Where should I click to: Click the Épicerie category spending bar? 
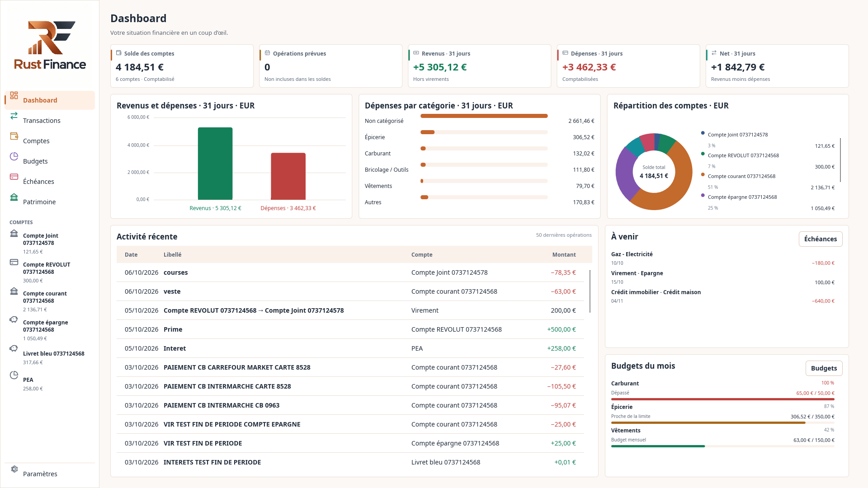click(484, 132)
